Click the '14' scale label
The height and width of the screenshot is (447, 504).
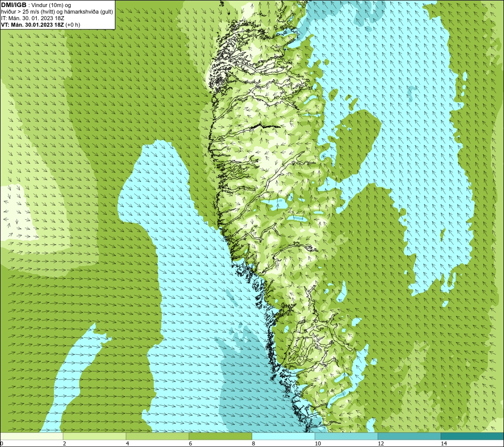444,443
